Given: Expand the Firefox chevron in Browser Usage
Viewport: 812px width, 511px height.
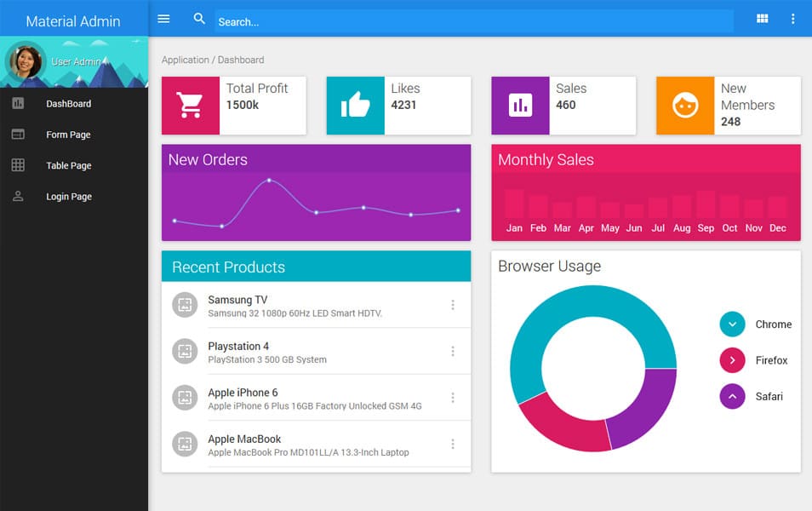Looking at the screenshot, I should 731,360.
